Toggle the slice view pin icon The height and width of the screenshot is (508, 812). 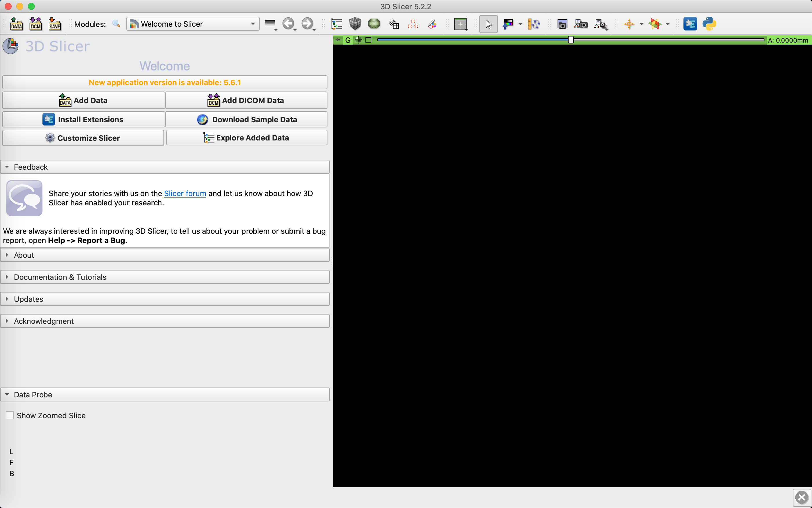338,40
